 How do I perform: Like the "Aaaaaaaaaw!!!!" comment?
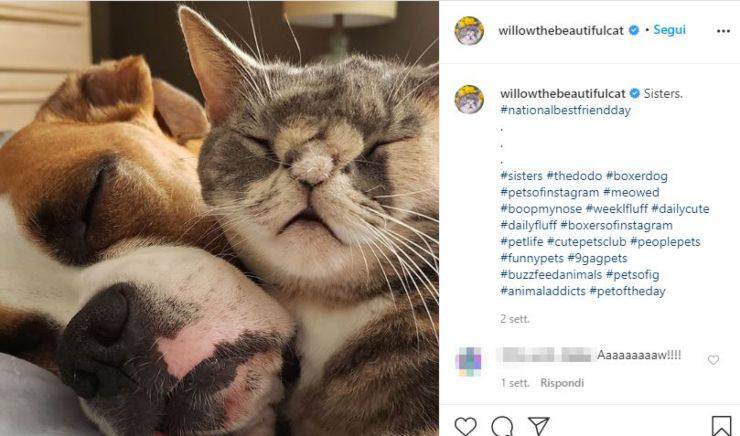click(x=713, y=360)
